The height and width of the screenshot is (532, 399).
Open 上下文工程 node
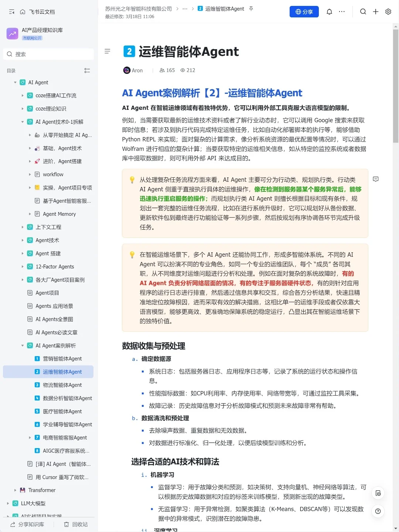pos(48,227)
